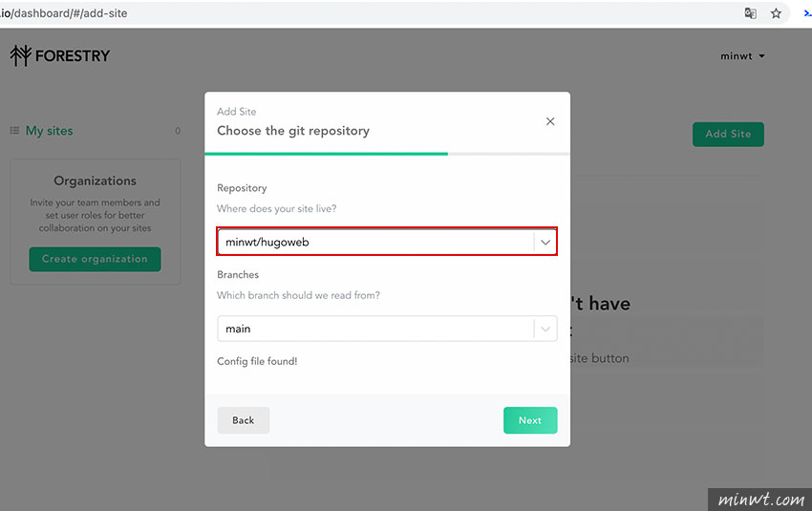Click the Add Site step progress bar

click(x=387, y=154)
